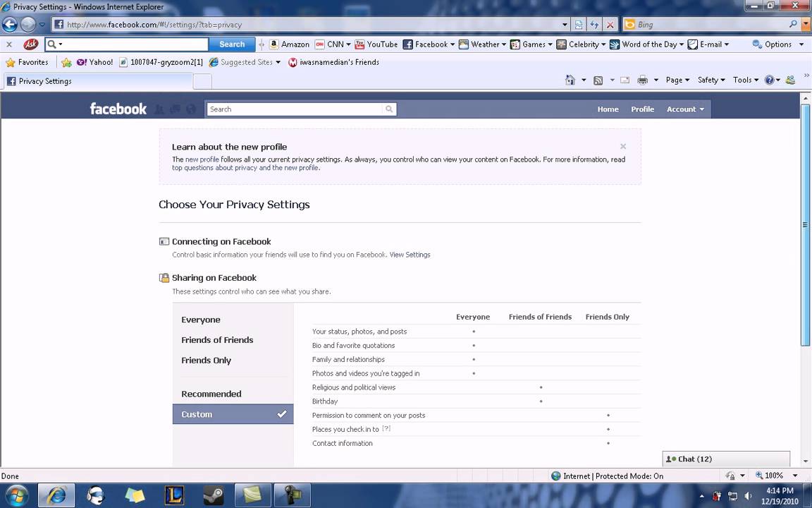Open the Tools menu dropdown

pyautogui.click(x=746, y=80)
